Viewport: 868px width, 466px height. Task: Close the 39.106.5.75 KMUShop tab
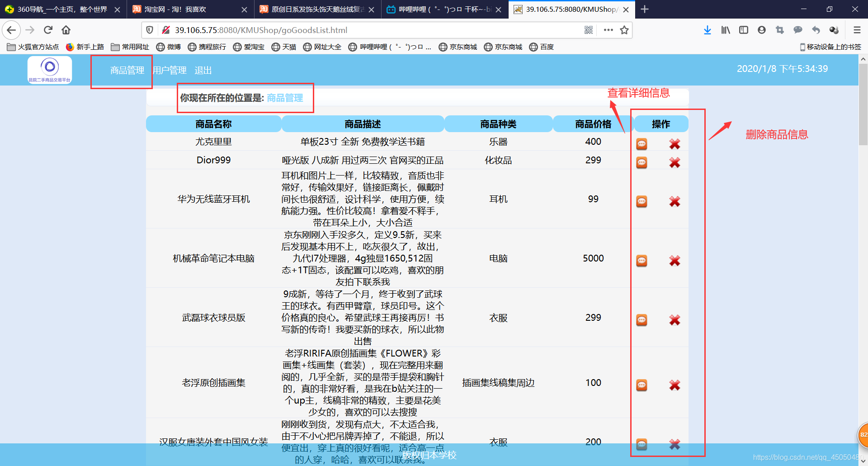[626, 10]
